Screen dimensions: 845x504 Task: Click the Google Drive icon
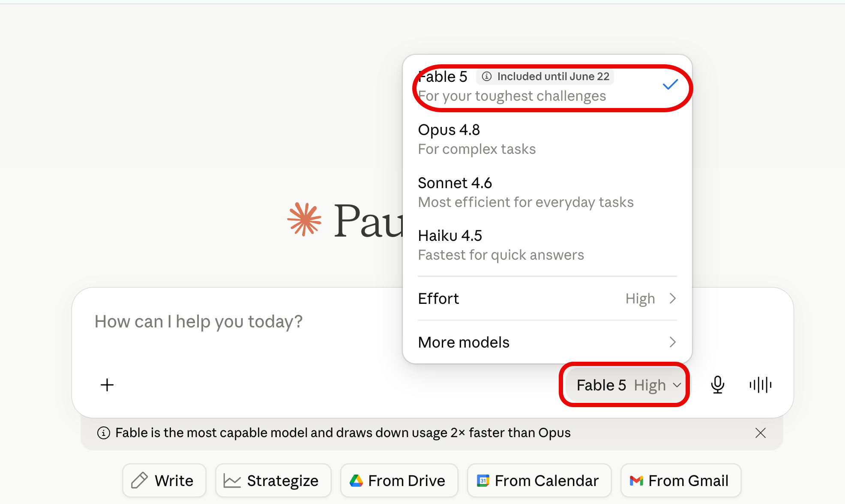point(356,481)
